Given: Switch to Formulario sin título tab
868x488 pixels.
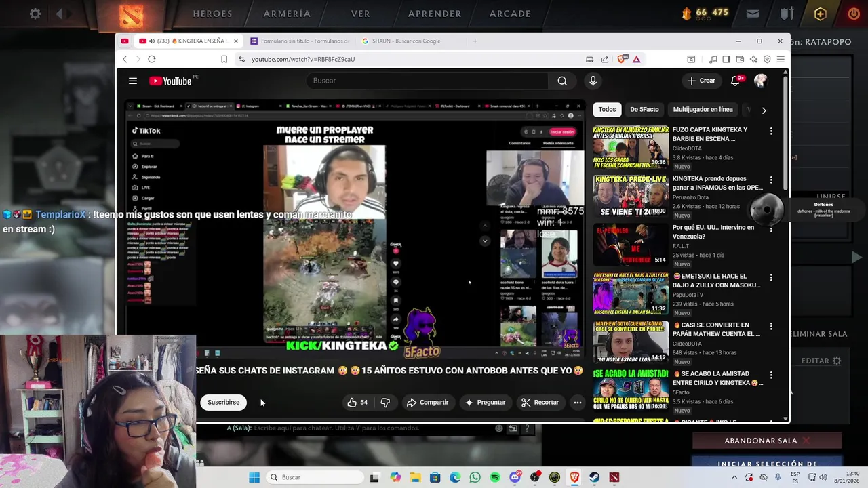Looking at the screenshot, I should click(x=301, y=41).
